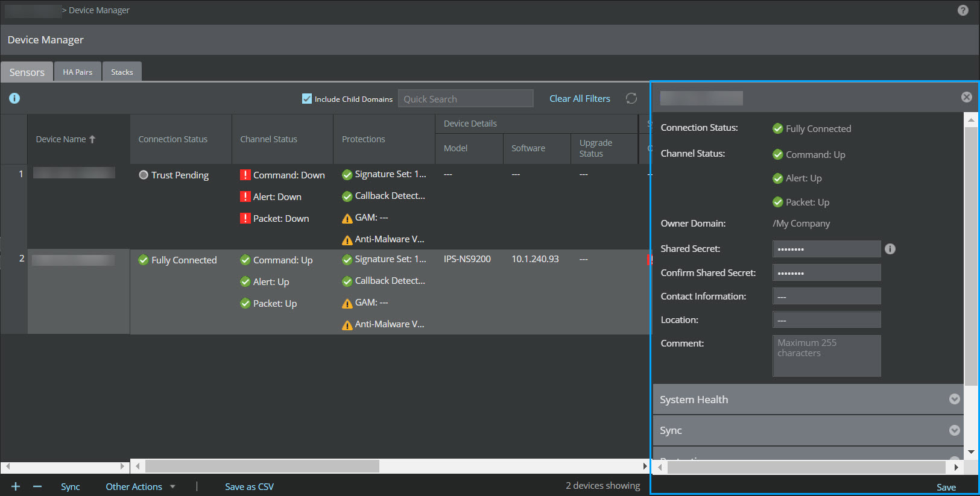Switch to the Sensors tab

click(x=27, y=72)
